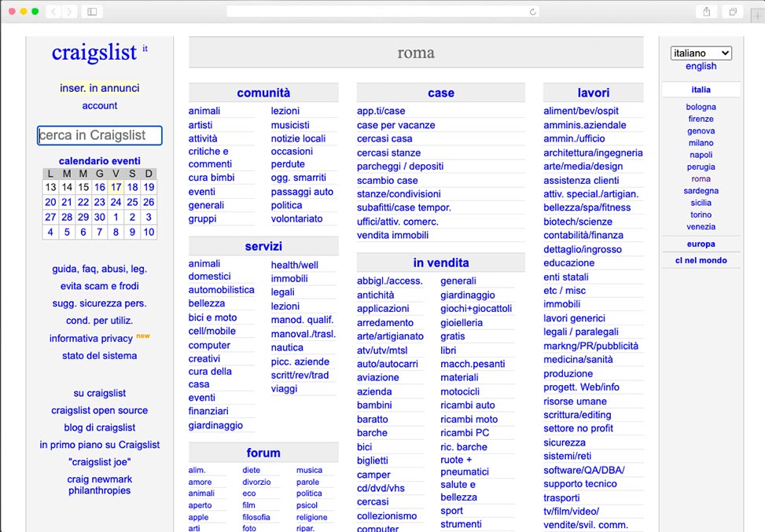Open the in vendita section header

[x=441, y=262]
